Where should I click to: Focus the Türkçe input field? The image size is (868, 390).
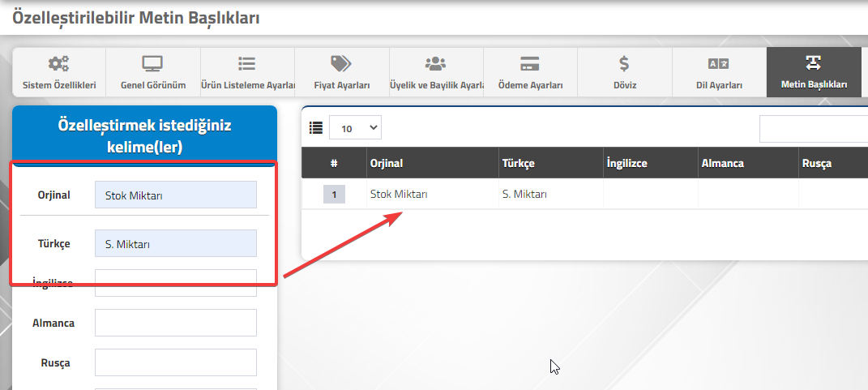point(176,243)
